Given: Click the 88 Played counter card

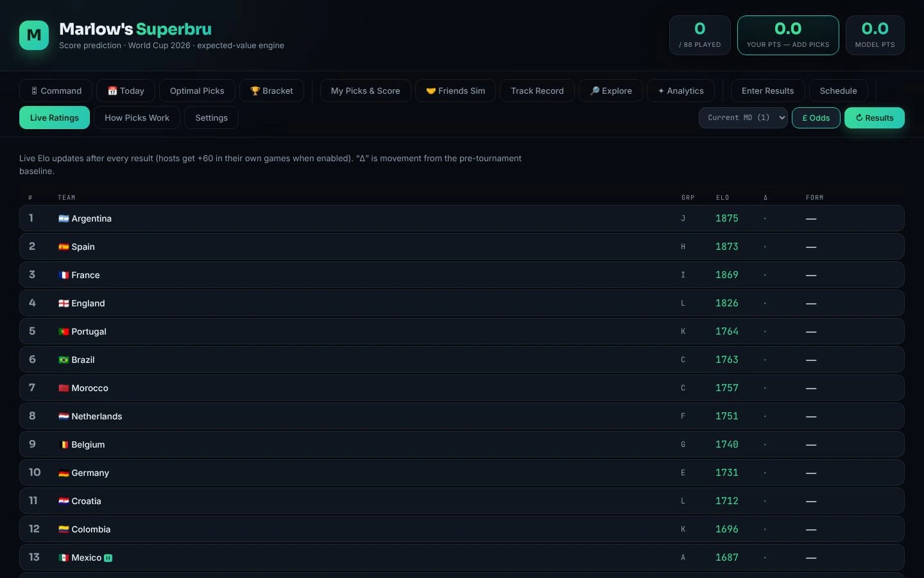Looking at the screenshot, I should (x=699, y=35).
